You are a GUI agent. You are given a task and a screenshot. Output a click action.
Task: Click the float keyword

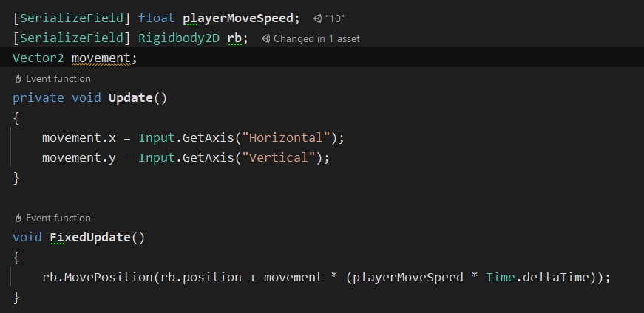157,18
